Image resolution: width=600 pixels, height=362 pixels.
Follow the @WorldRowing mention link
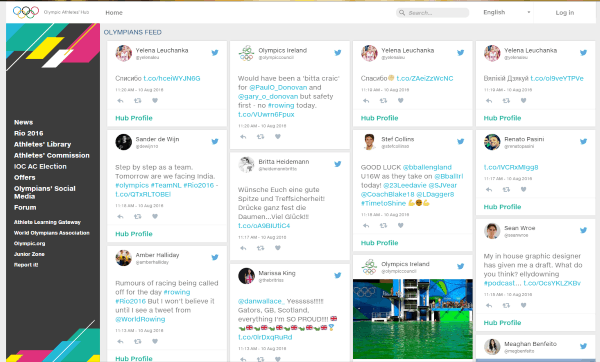click(140, 319)
